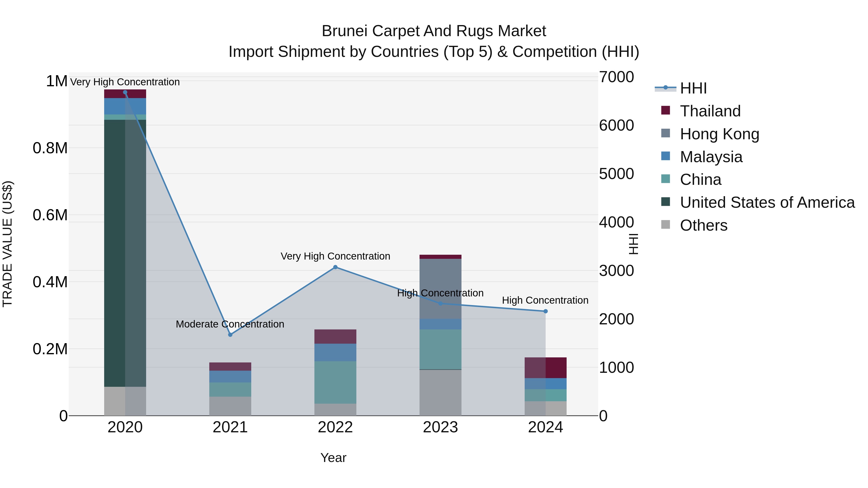Click the China segment of 2021 bar
This screenshot has height=488, width=868.
pyautogui.click(x=230, y=390)
